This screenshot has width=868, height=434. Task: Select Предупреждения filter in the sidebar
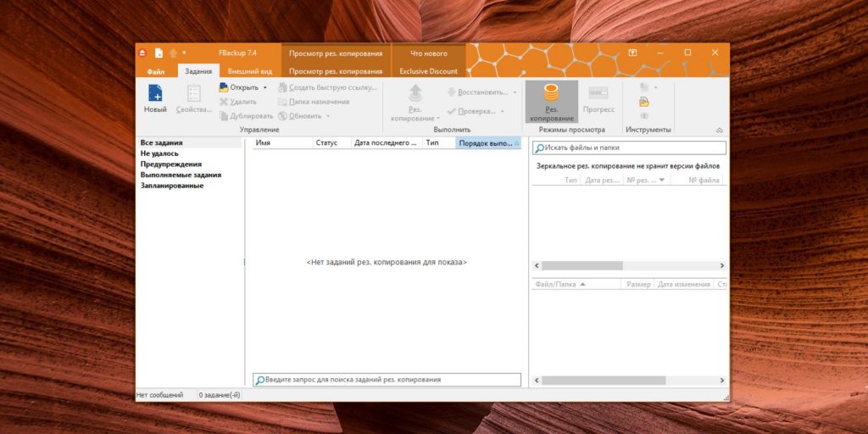[x=171, y=164]
